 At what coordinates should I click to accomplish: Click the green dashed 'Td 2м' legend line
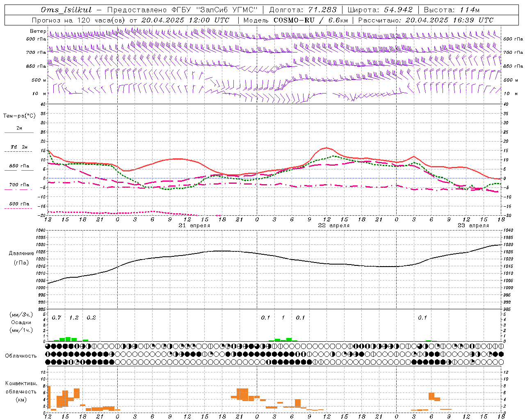click(x=18, y=151)
